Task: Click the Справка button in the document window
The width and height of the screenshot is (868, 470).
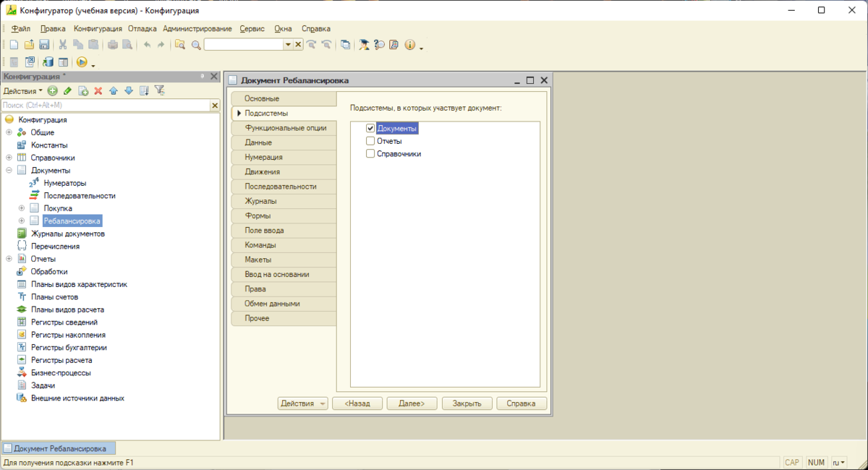Action: (x=522, y=403)
